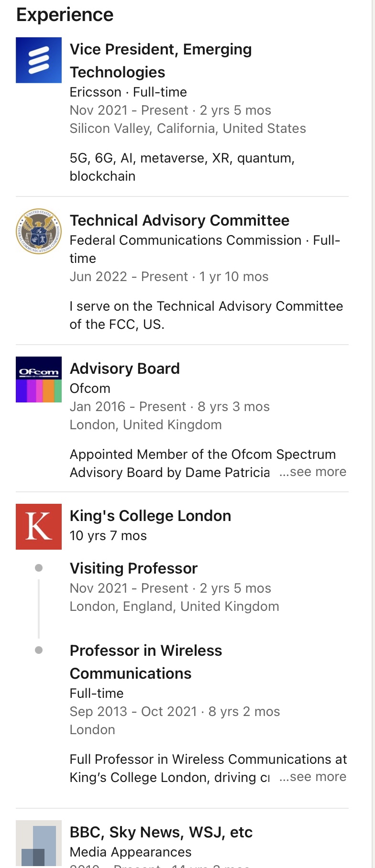The height and width of the screenshot is (868, 375).
Task: Click the Ofcom logo icon
Action: [39, 380]
